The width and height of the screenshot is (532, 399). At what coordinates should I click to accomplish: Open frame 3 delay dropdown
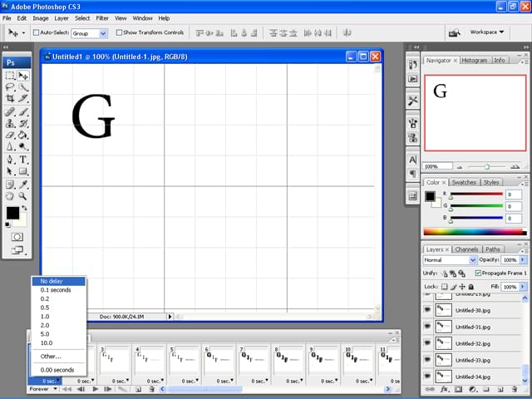pos(120,381)
